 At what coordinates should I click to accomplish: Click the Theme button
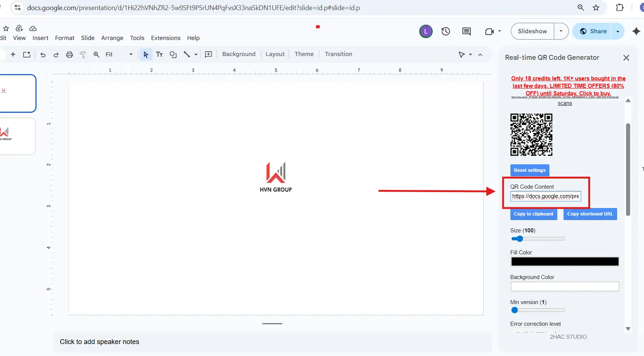(304, 54)
